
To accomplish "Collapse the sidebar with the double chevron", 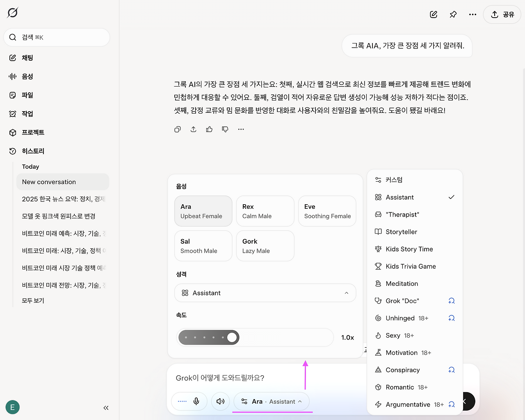I will 106,408.
